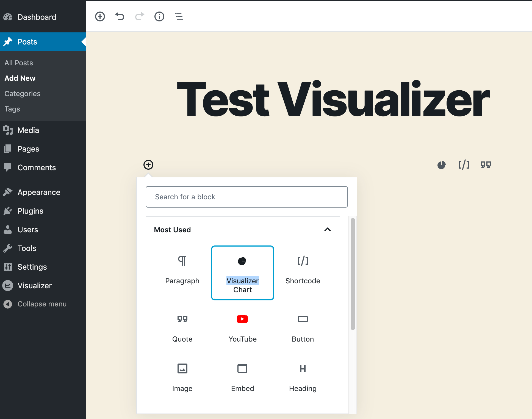Click the Search for a block field
The width and height of the screenshot is (532, 419).
coord(246,197)
